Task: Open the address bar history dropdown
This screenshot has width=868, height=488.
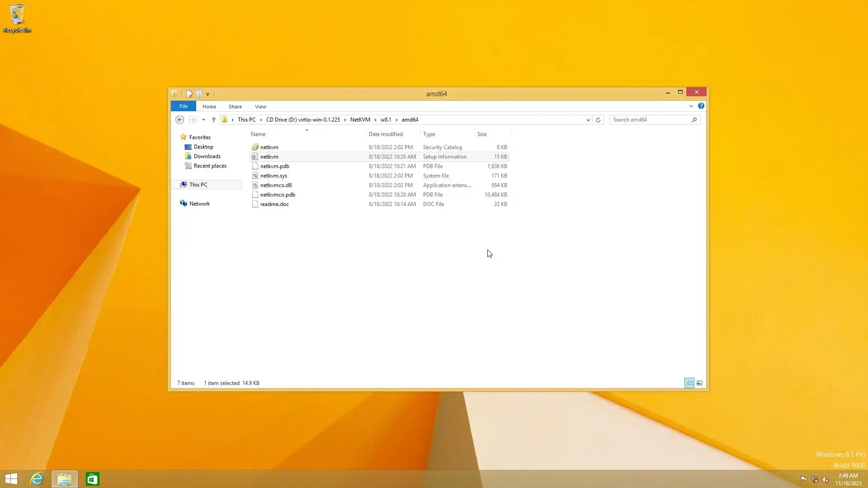Action: (x=588, y=120)
